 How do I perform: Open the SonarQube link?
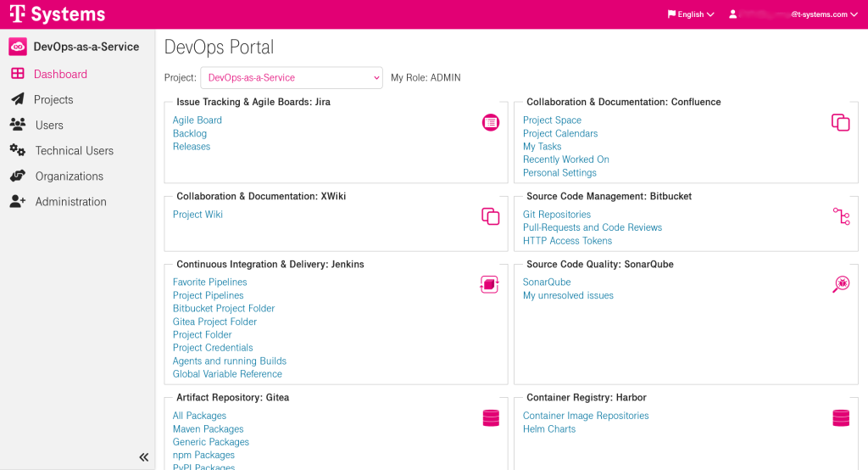547,282
